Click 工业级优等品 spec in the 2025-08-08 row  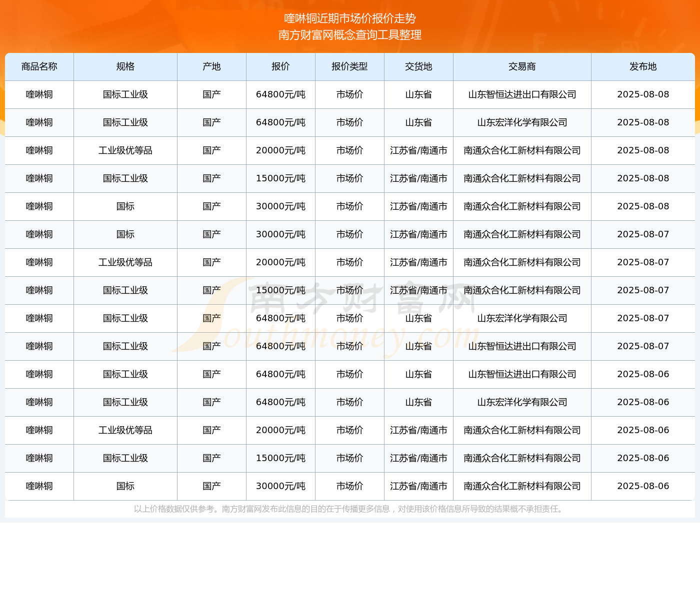(125, 150)
